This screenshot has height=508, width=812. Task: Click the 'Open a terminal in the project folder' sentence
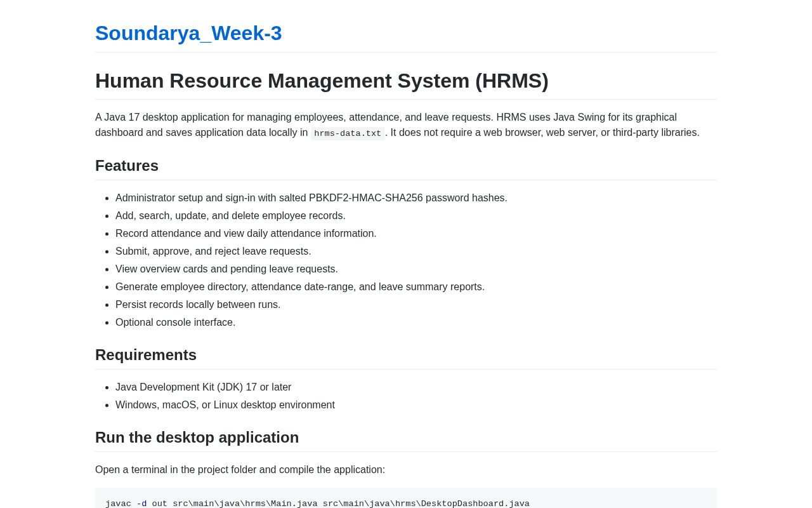click(x=240, y=470)
